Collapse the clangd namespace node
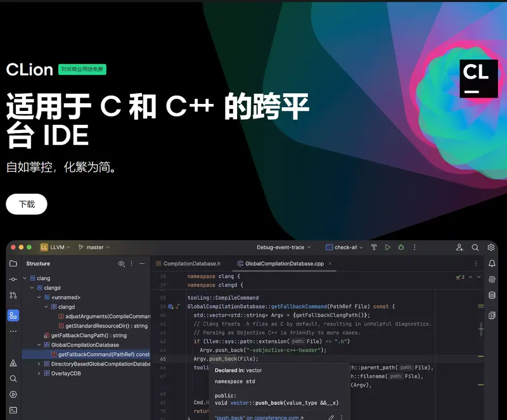Screen dimensions: 507x420 [32, 288]
